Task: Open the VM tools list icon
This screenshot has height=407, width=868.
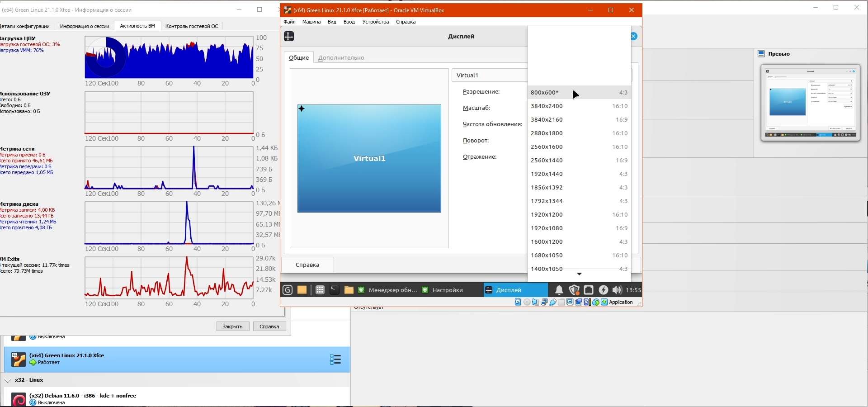Action: click(x=335, y=360)
